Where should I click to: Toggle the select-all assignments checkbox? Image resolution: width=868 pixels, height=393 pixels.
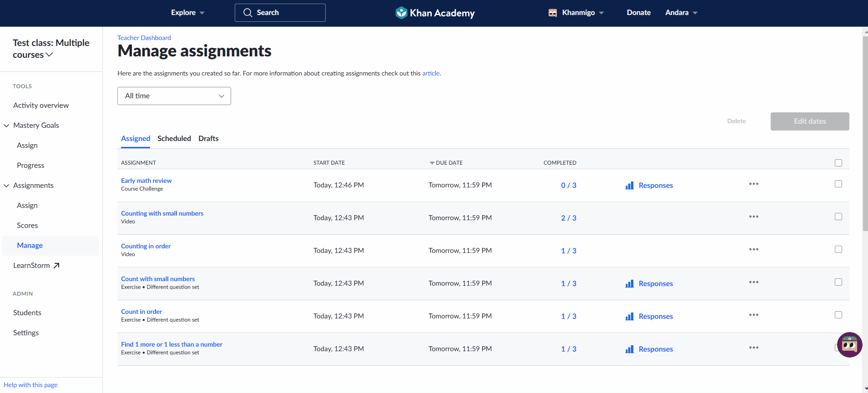point(838,163)
